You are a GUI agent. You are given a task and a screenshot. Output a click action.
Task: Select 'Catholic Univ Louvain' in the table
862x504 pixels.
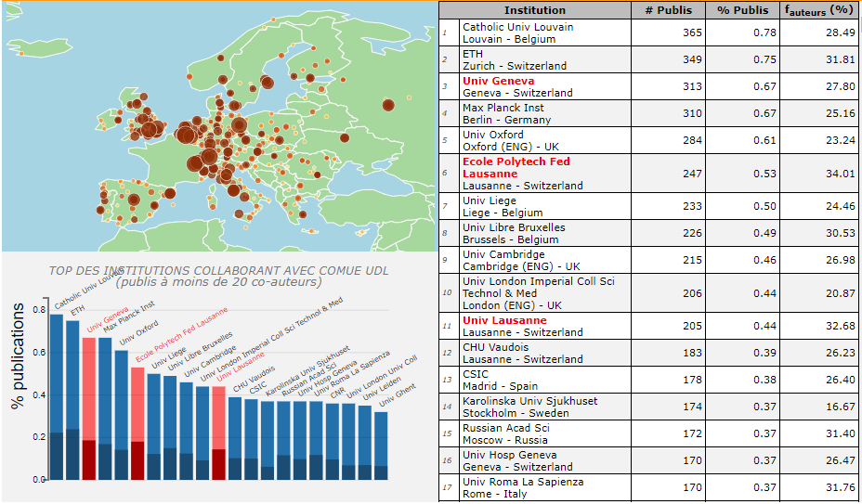(x=518, y=27)
